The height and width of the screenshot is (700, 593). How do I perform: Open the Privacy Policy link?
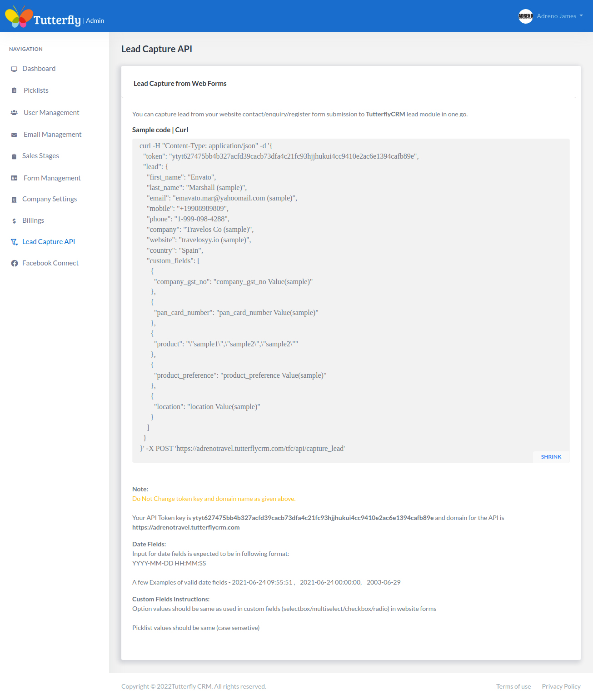point(561,686)
